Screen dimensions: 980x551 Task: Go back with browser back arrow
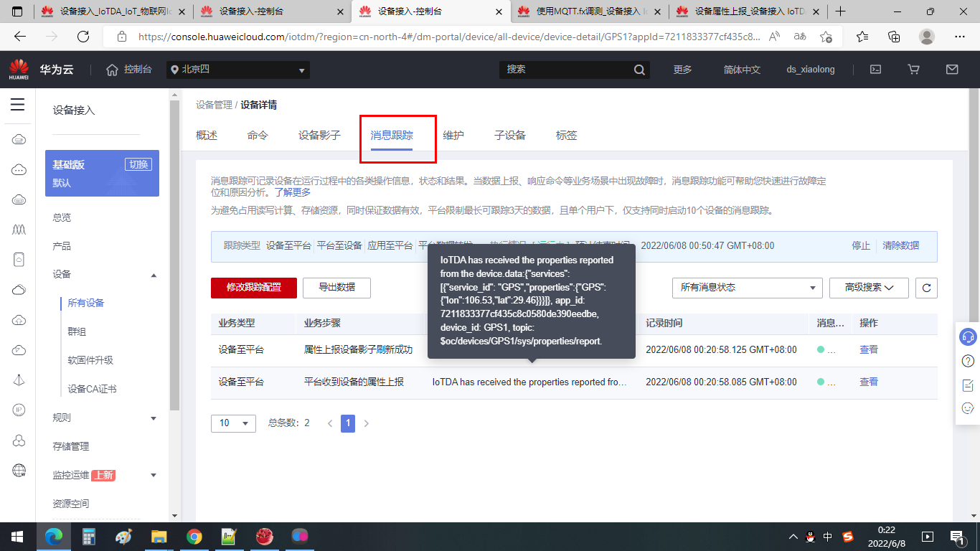20,37
